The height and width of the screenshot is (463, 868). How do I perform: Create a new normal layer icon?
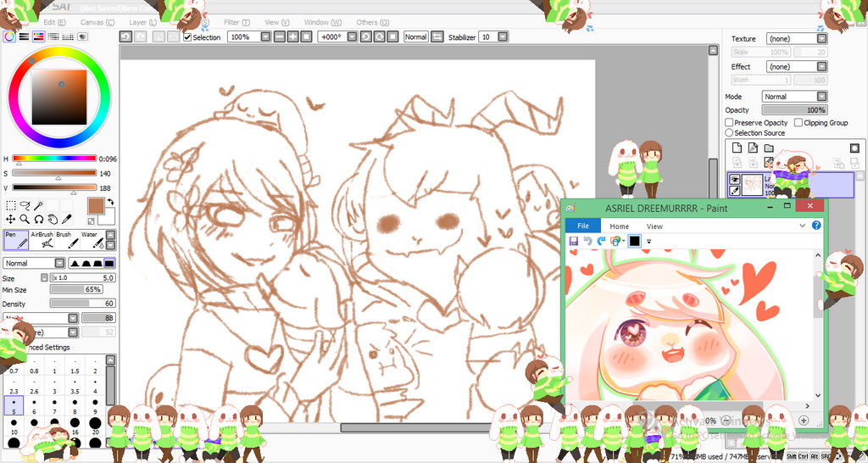737,148
